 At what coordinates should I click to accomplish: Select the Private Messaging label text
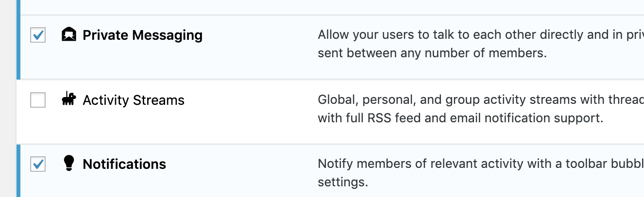[143, 35]
